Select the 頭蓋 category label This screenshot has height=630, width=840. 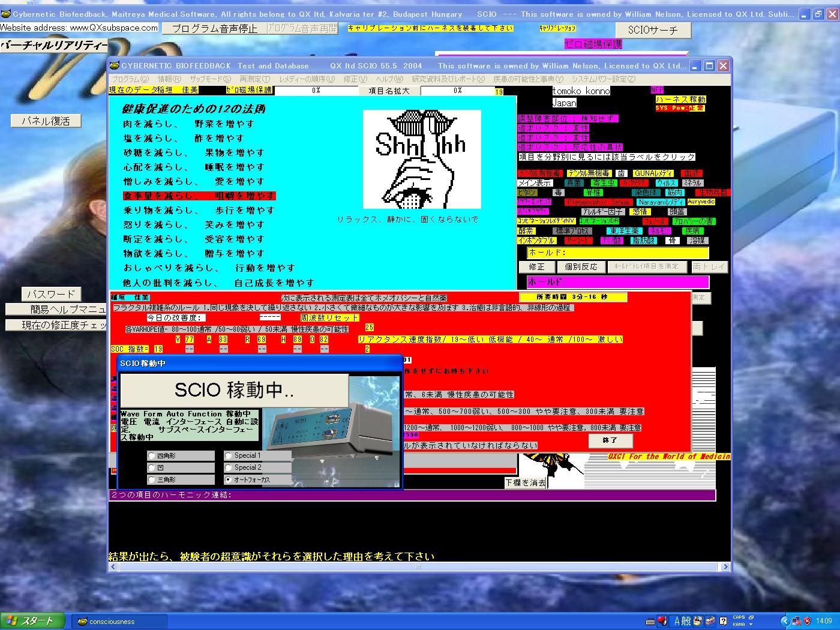677,212
